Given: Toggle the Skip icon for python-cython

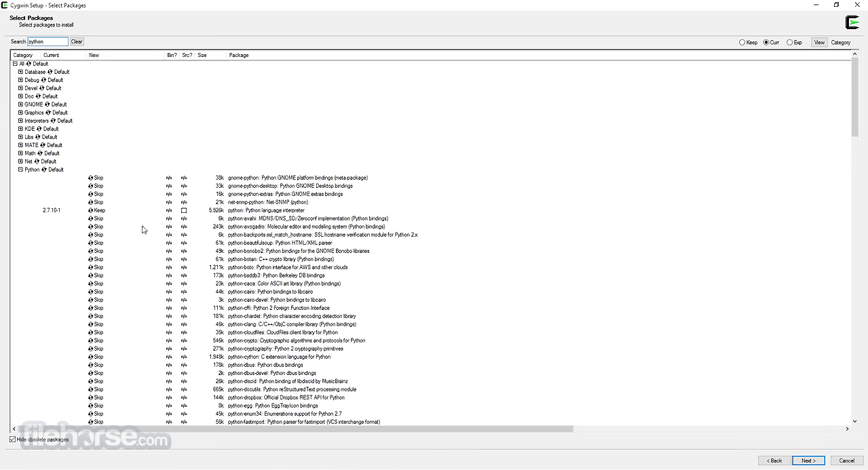Looking at the screenshot, I should (91, 357).
